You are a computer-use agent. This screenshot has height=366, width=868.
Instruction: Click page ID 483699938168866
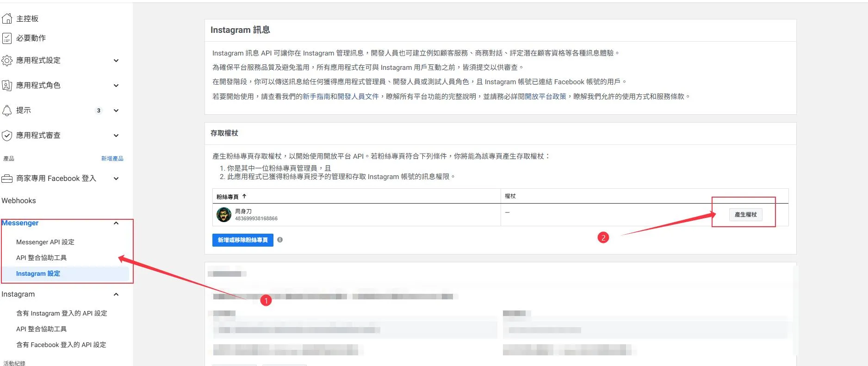256,218
